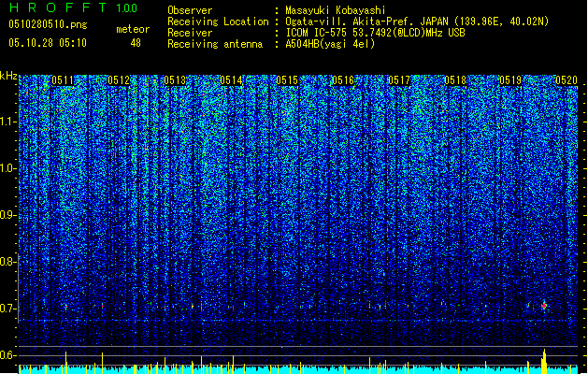
Task: Click the tallest yellow power spike near 0520
Action: click(x=544, y=361)
